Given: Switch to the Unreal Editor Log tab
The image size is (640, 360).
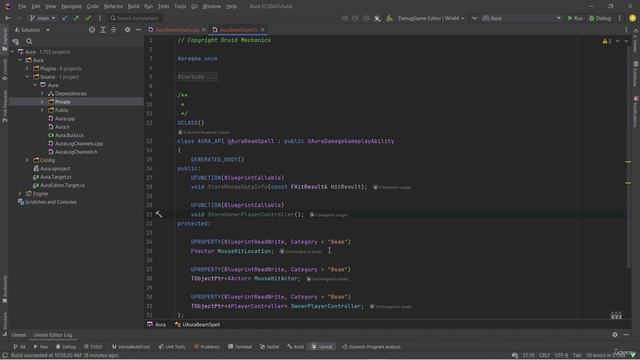Looking at the screenshot, I should click(53, 335).
